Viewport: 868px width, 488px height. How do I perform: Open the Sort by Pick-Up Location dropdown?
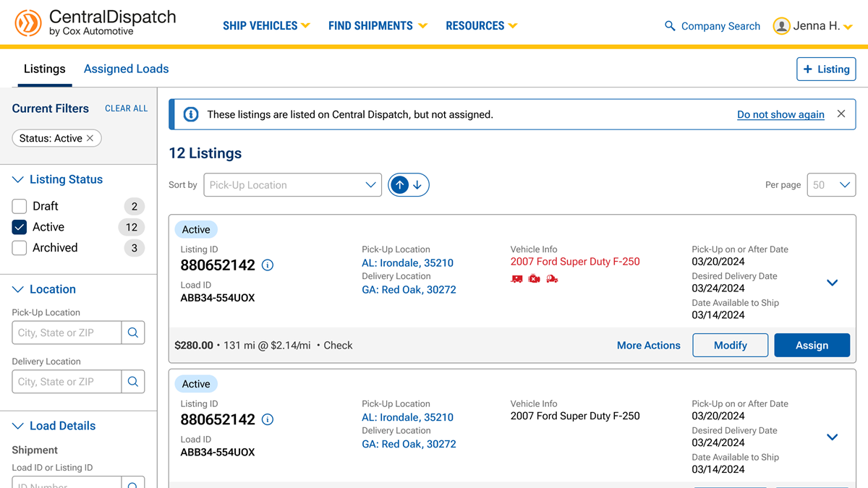[293, 185]
